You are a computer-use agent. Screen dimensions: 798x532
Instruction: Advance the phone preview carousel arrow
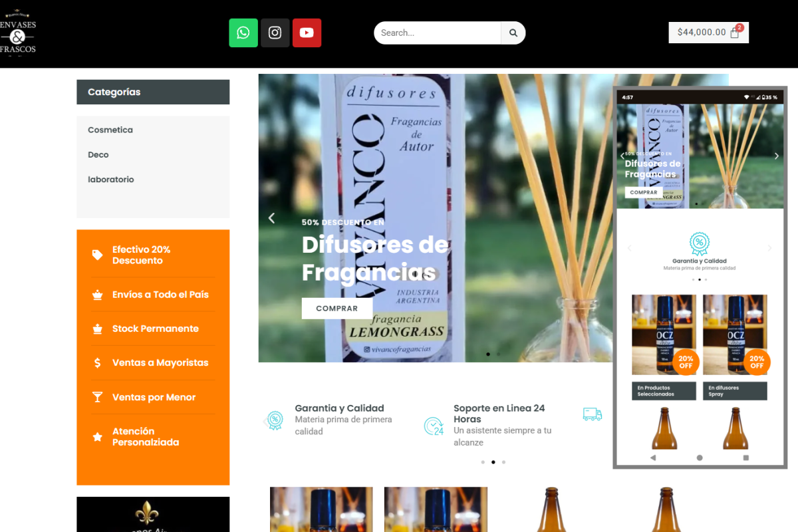[776, 156]
